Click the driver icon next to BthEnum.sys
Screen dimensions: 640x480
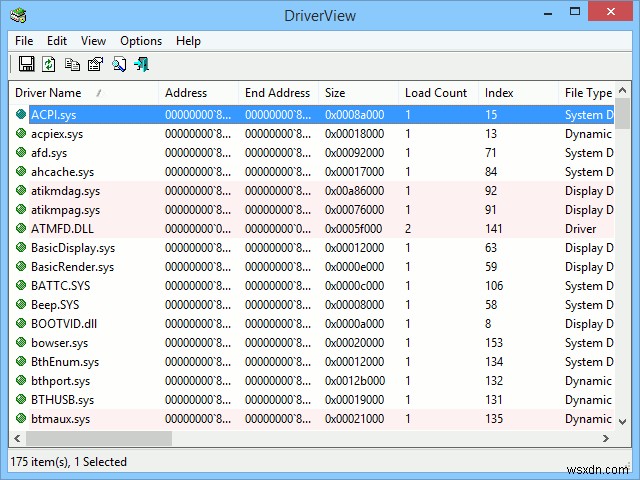[21, 361]
